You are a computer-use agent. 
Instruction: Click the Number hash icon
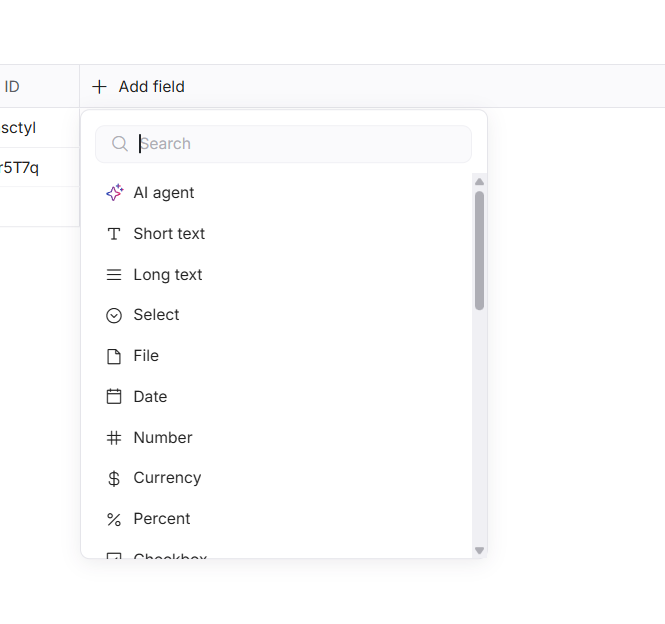pyautogui.click(x=114, y=438)
